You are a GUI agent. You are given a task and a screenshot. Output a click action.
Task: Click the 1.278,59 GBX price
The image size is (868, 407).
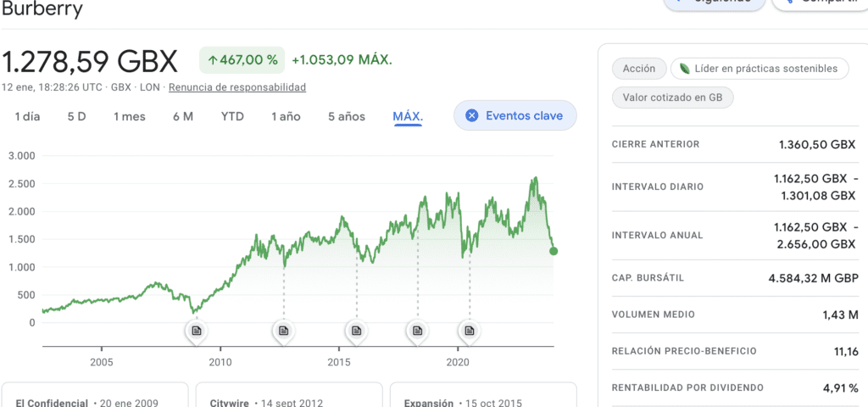coord(90,61)
